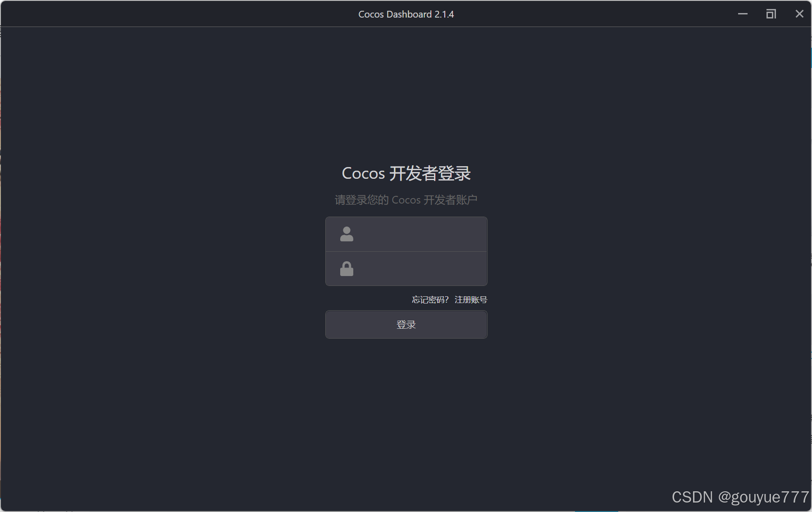This screenshot has width=812, height=512.
Task: Click the Cocos Dashboard title bar icon area
Action: point(406,14)
